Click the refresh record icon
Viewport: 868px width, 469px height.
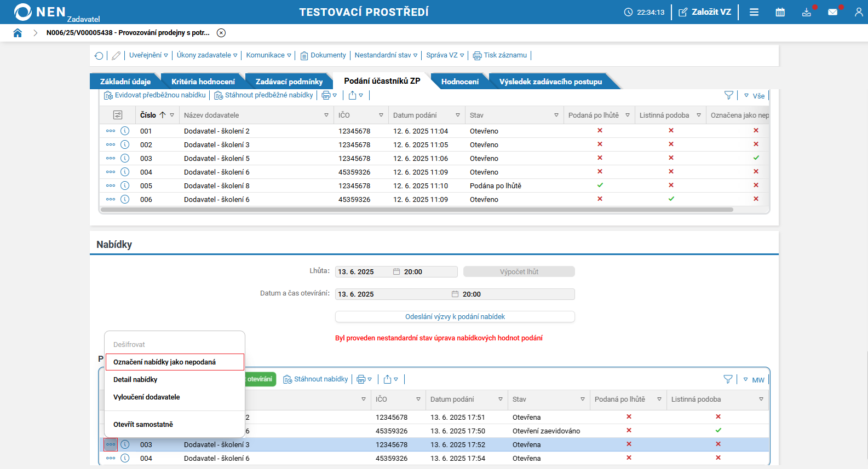click(99, 55)
